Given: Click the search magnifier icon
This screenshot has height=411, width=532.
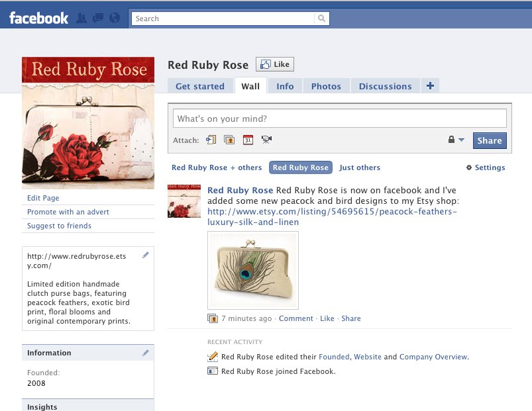Looking at the screenshot, I should 321,19.
